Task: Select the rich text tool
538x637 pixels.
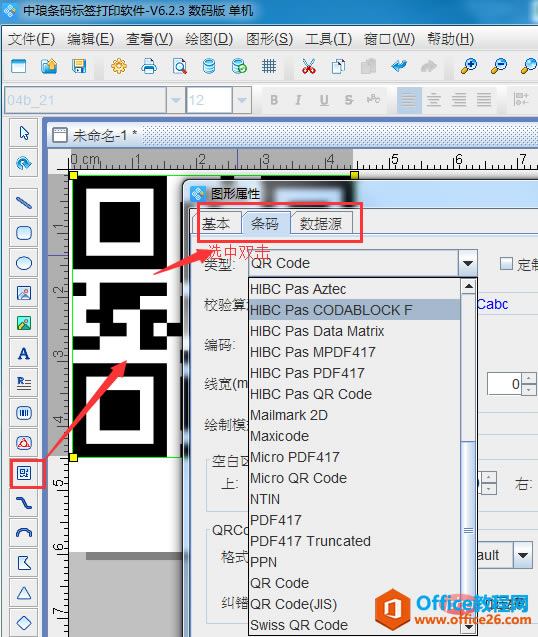Action: pos(24,383)
